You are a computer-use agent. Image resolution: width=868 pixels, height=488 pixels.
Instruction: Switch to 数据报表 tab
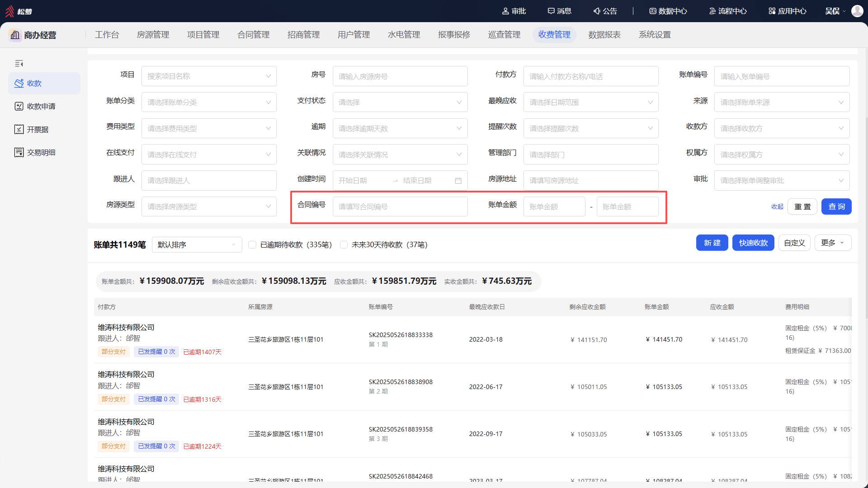coord(604,35)
